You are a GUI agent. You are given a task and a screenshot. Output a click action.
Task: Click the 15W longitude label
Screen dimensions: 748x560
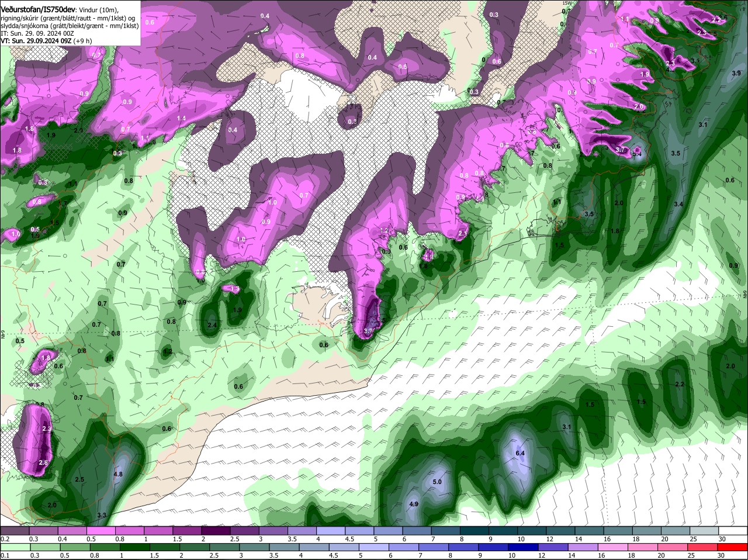click(x=566, y=3)
